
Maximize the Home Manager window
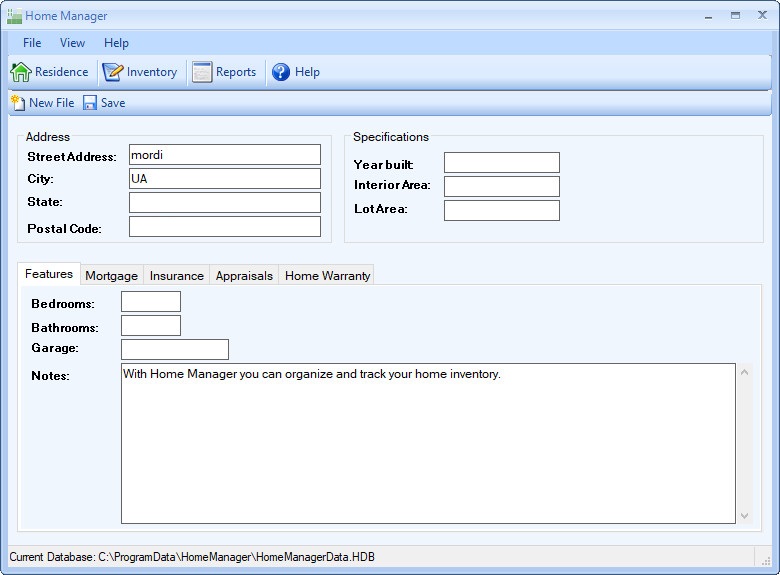click(735, 16)
